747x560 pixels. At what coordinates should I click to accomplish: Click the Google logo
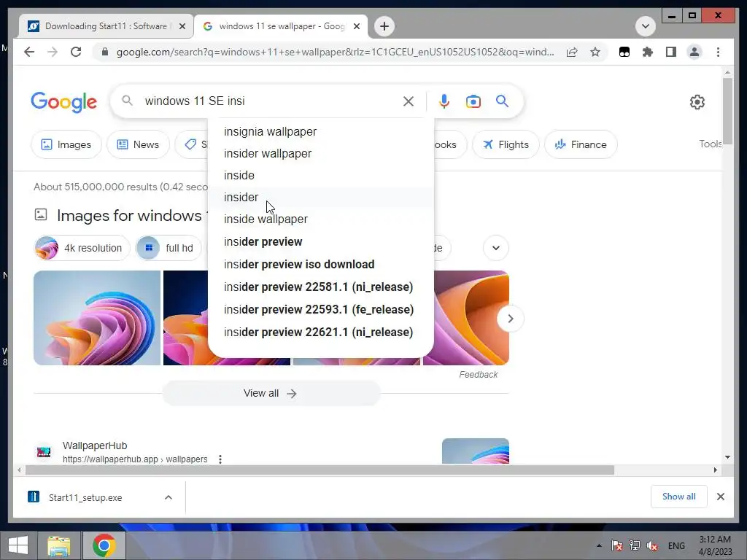coord(64,102)
